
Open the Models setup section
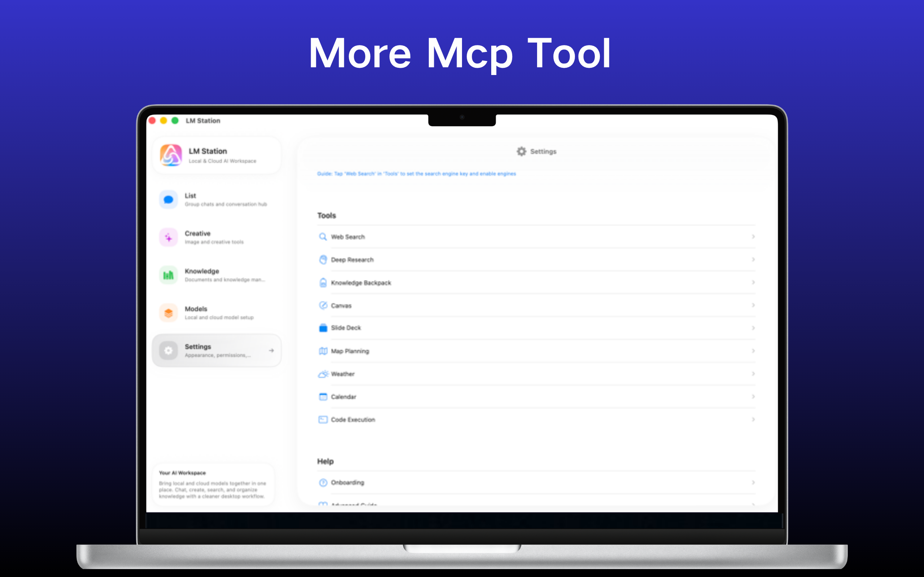[x=217, y=312]
